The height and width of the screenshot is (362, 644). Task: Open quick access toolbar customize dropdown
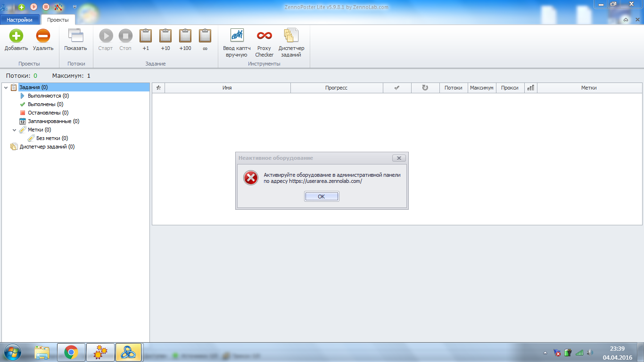tap(74, 7)
